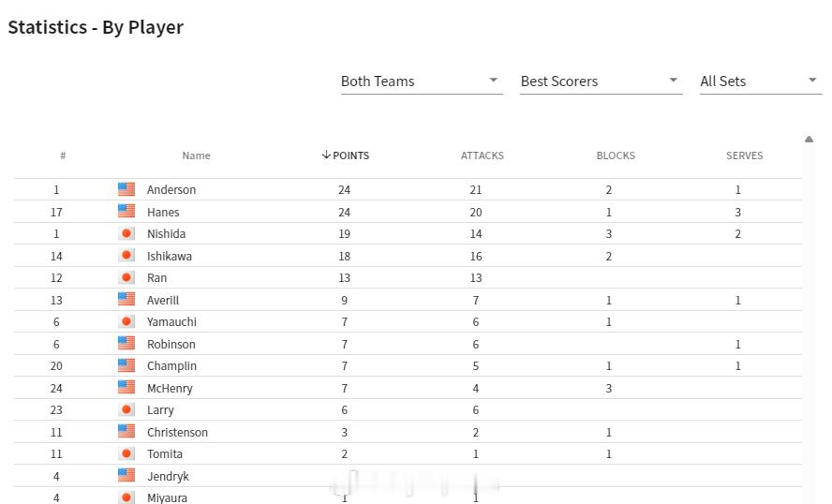
Task: Click the USA flag beside Christenson
Action: 126,431
